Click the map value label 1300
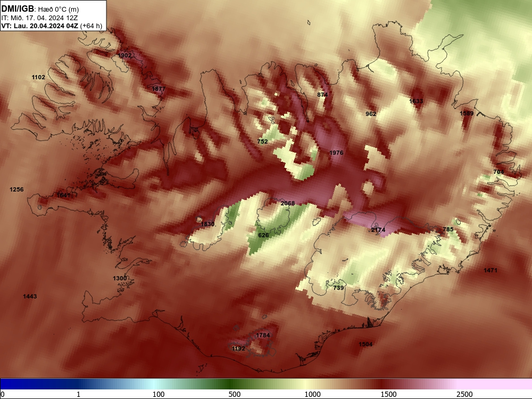This screenshot has height=399, width=532. pyautogui.click(x=120, y=278)
